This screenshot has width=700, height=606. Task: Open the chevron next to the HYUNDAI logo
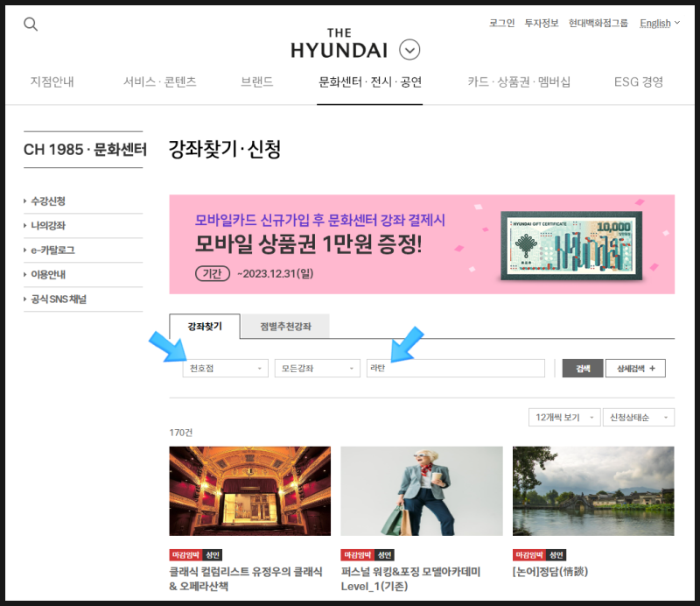pos(408,51)
